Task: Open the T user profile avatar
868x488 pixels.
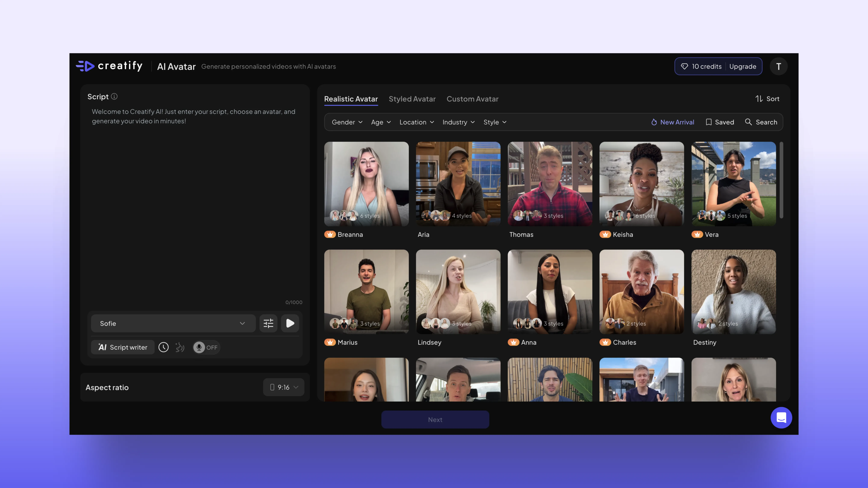Action: pos(778,66)
